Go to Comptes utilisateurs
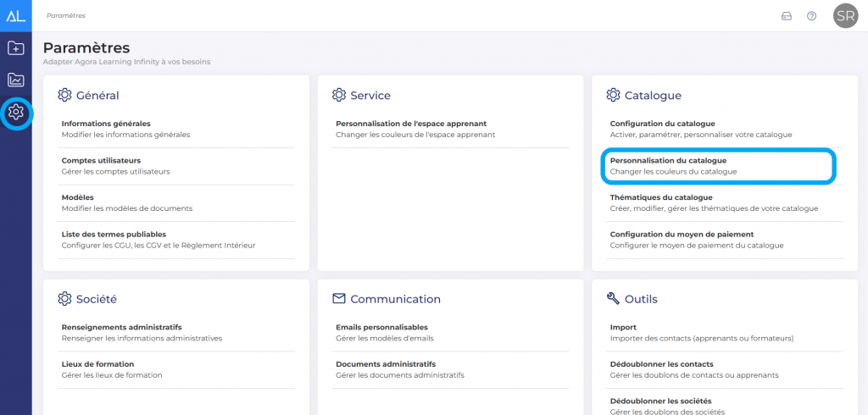The width and height of the screenshot is (868, 415). tap(101, 160)
